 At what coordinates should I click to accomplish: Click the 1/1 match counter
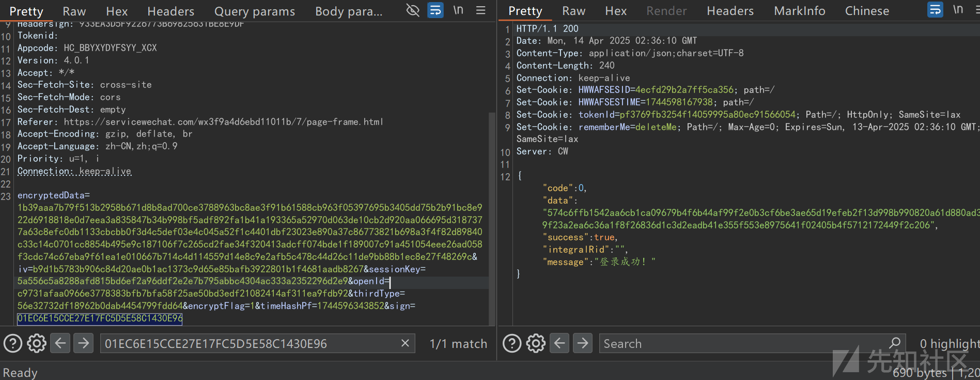(459, 343)
